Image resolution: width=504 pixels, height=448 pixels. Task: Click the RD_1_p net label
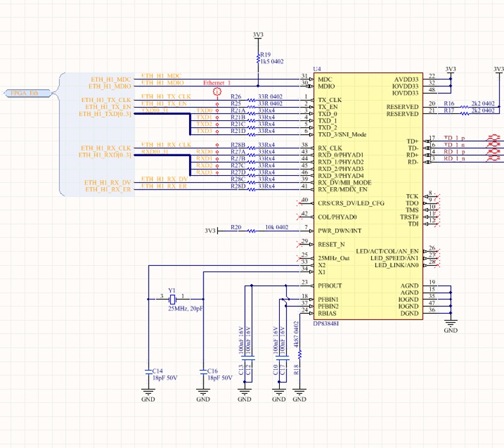(x=454, y=152)
